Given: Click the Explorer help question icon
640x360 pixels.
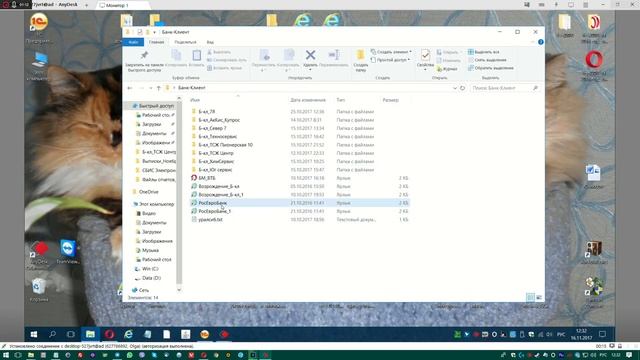Looking at the screenshot, I should pyautogui.click(x=540, y=42).
